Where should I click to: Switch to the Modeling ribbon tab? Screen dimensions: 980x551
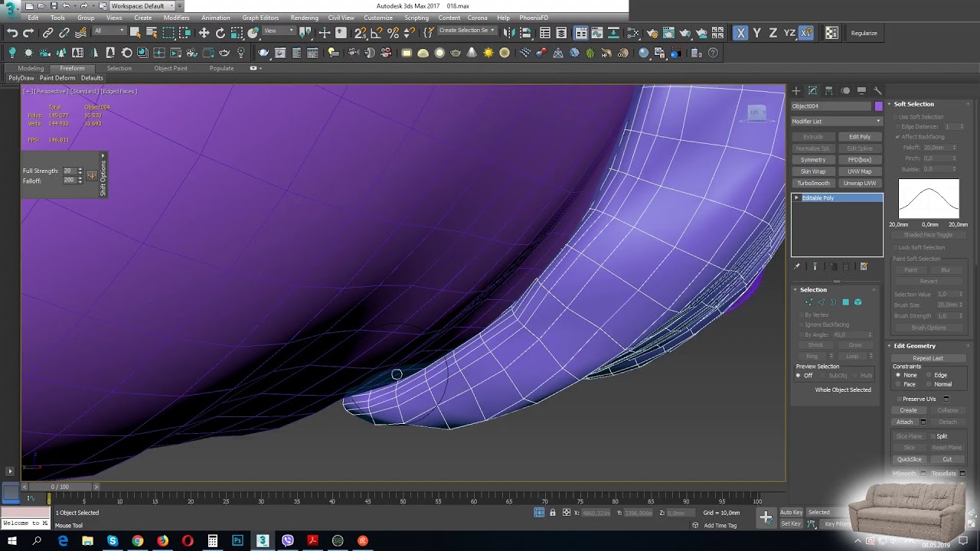point(31,68)
